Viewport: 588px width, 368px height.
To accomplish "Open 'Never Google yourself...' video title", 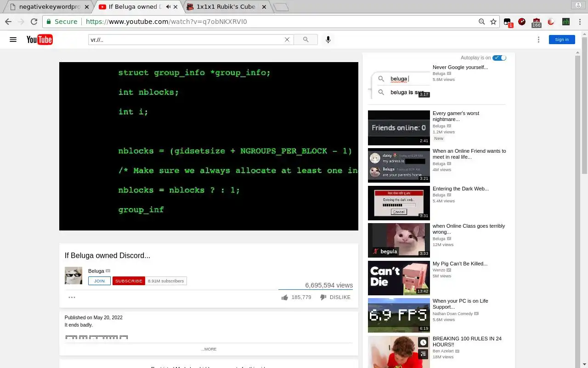I will (460, 67).
